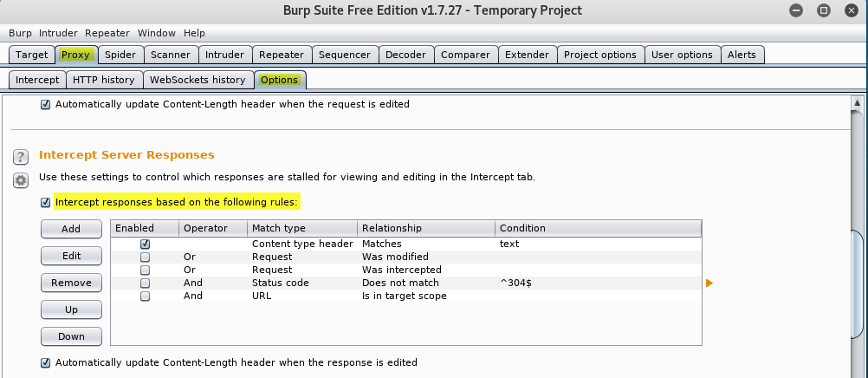Click the Add rule button
The height and width of the screenshot is (378, 868).
[71, 229]
